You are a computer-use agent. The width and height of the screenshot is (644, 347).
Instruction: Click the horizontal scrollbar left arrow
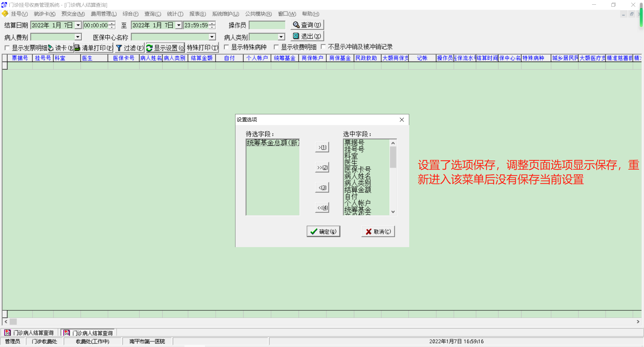pos(6,322)
